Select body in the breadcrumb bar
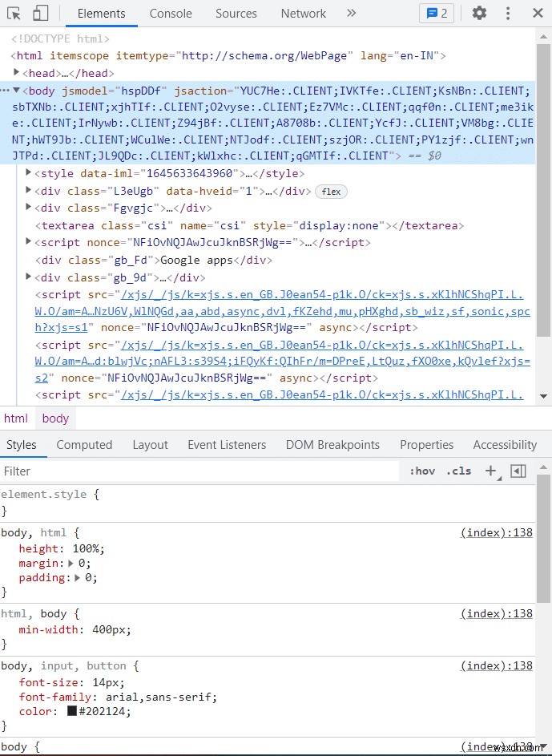552x756 pixels. tap(54, 418)
